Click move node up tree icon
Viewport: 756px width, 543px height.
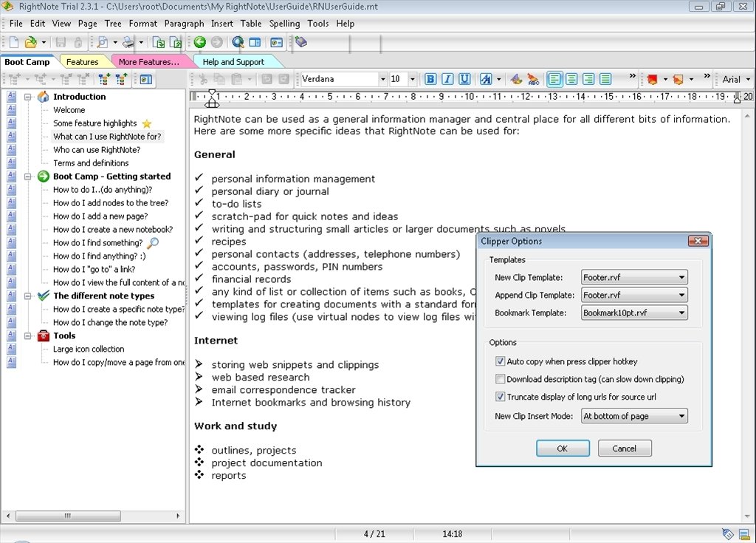point(121,79)
